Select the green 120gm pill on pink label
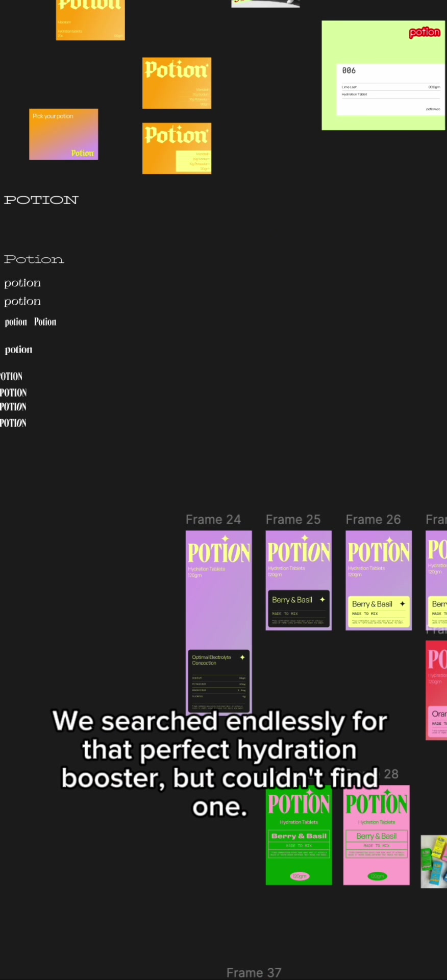 (377, 876)
